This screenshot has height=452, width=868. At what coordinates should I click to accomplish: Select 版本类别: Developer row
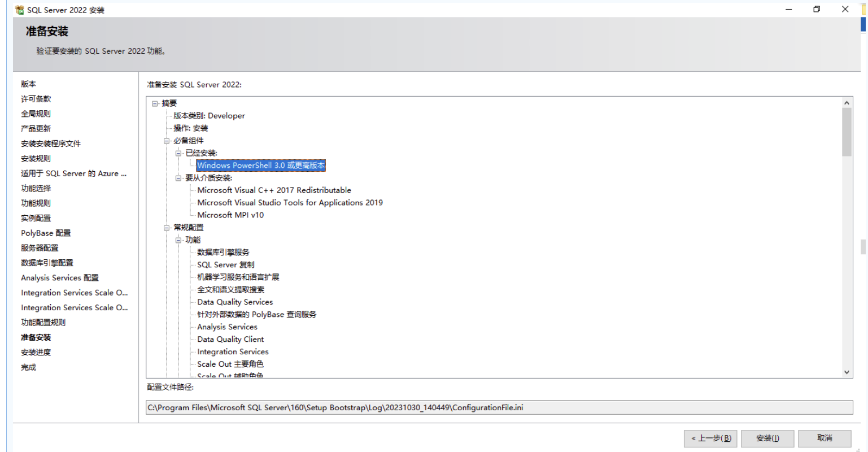209,116
